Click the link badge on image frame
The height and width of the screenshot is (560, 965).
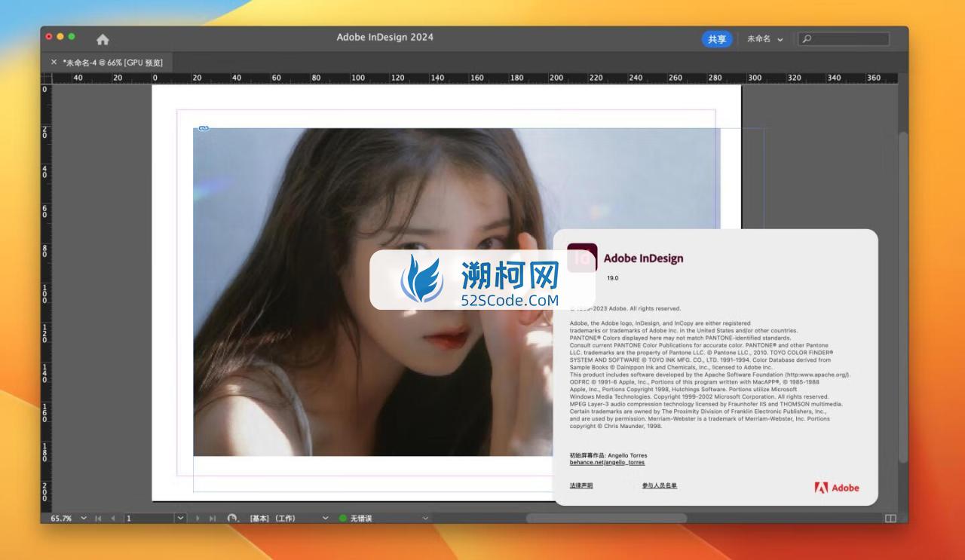coord(203,128)
